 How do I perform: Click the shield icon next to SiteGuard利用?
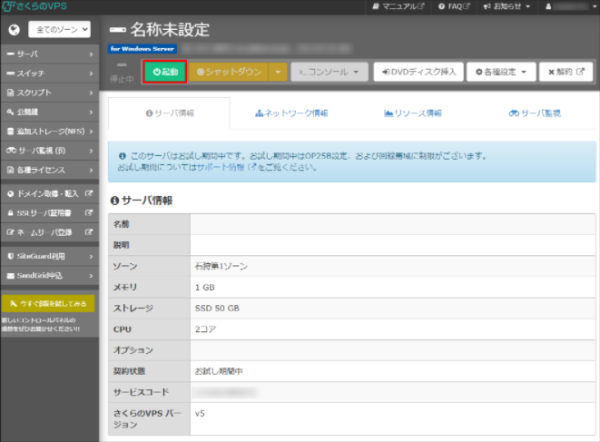pyautogui.click(x=10, y=256)
